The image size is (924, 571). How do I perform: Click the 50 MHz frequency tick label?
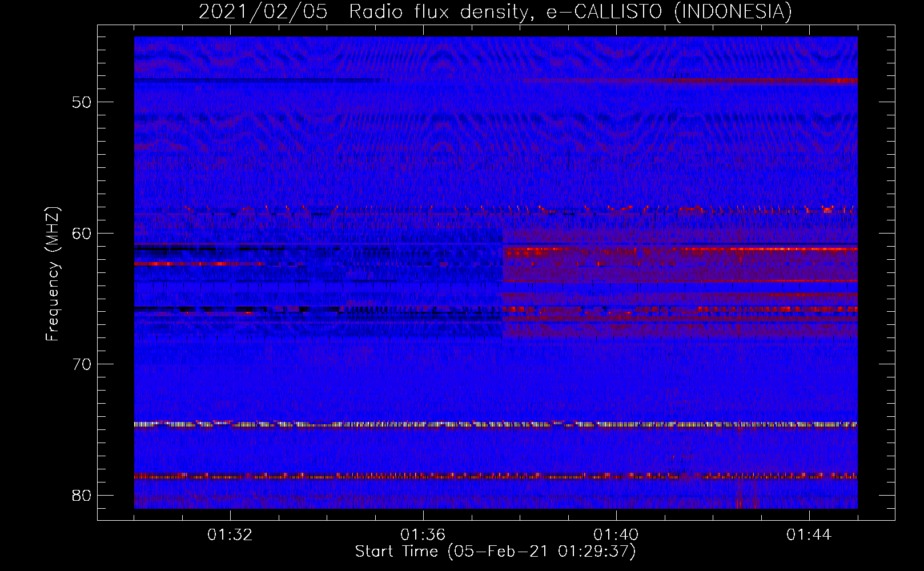coord(82,103)
